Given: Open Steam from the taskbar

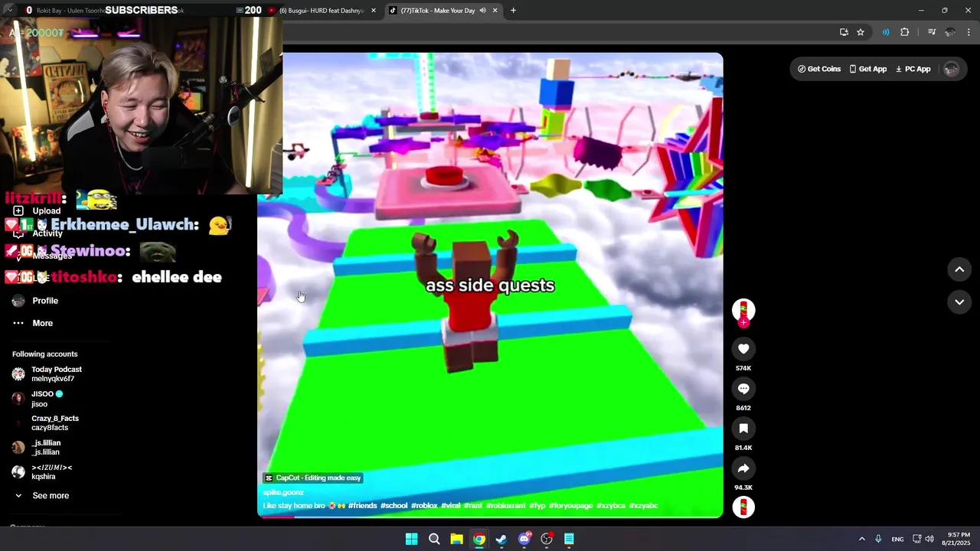Looking at the screenshot, I should 501,539.
